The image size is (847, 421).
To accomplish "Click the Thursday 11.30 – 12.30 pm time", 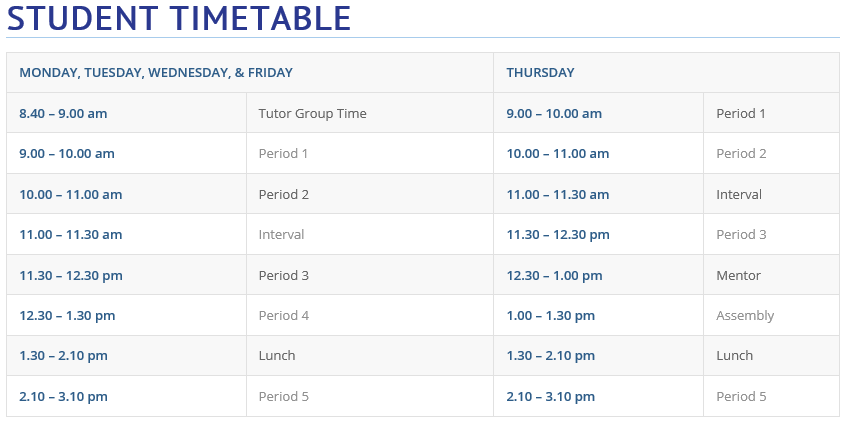I will click(558, 235).
